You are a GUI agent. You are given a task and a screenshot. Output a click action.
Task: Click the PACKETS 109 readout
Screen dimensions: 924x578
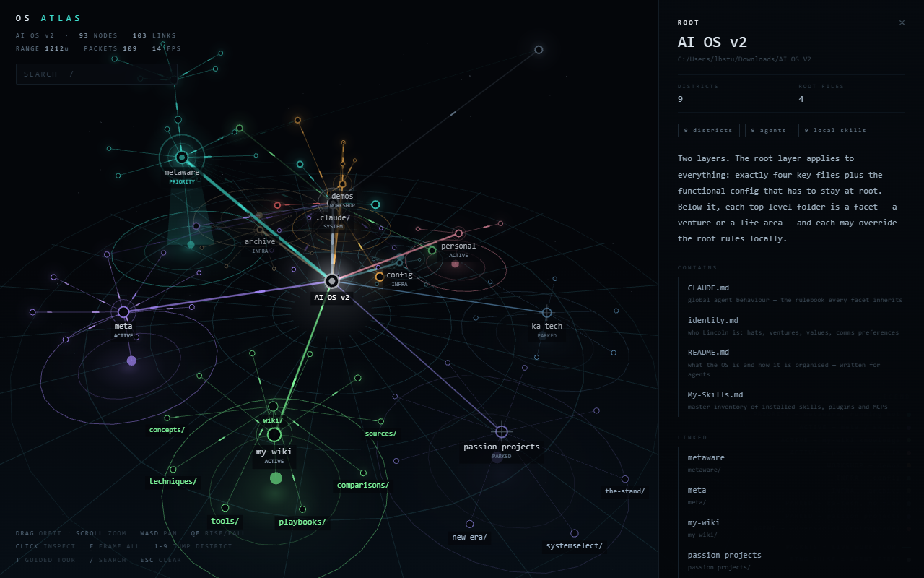110,48
